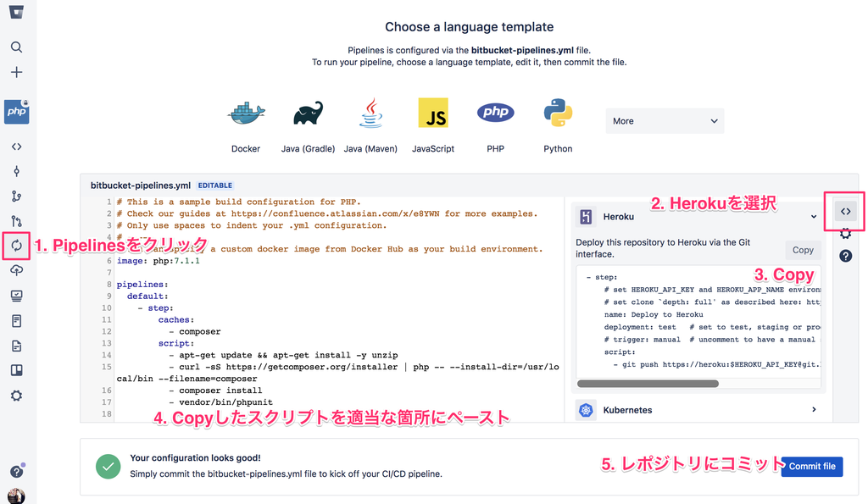Expand the Kubernetes snippet section
The height and width of the screenshot is (504, 868).
pos(813,409)
